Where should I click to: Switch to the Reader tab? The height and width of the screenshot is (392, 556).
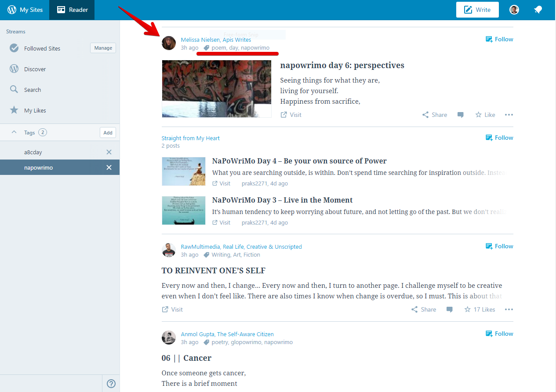[x=73, y=10]
